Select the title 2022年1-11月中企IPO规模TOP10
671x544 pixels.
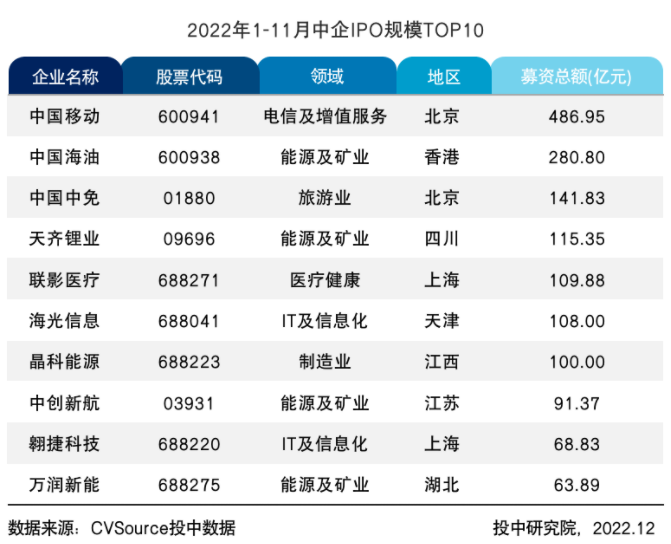(x=336, y=30)
